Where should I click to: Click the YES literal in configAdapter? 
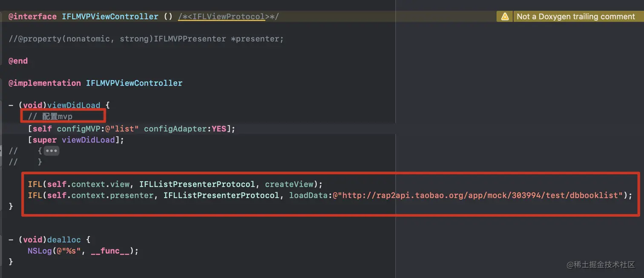coord(218,129)
